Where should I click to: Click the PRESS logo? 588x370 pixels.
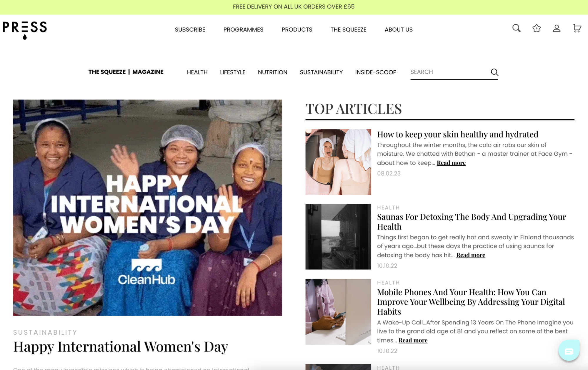tap(24, 29)
